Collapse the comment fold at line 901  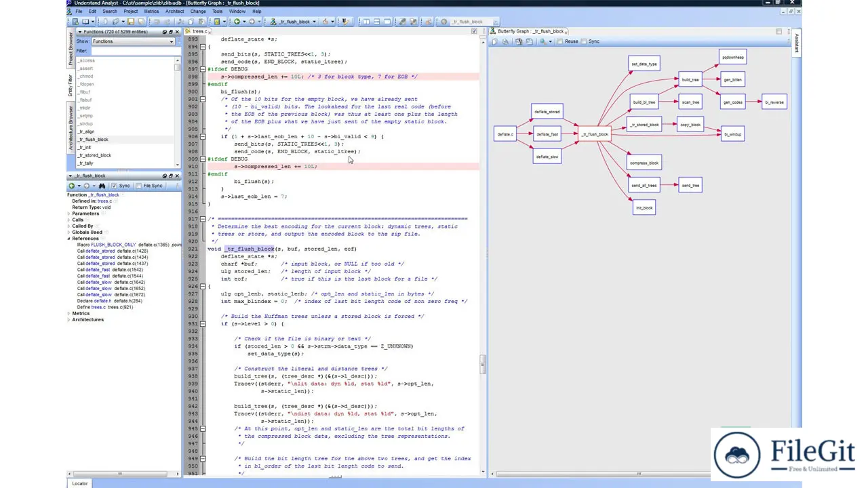click(x=202, y=99)
